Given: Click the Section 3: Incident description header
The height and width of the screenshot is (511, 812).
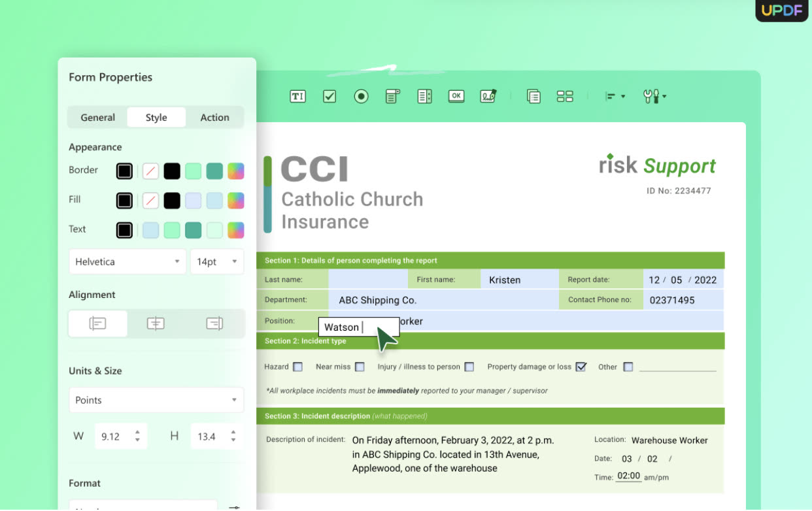Looking at the screenshot, I should pos(490,416).
